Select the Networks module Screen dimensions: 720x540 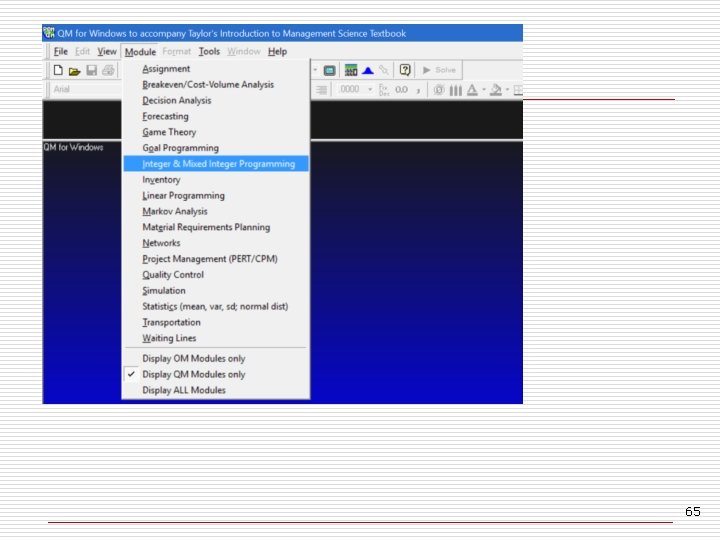(216, 243)
